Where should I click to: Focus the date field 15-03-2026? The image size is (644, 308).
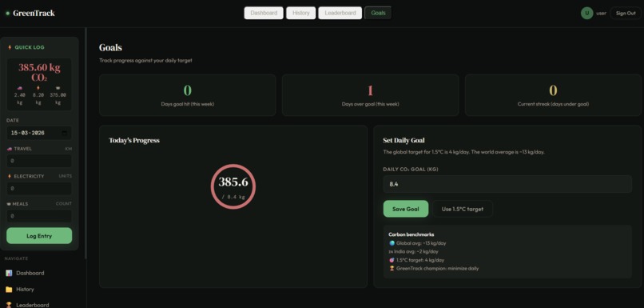point(39,133)
